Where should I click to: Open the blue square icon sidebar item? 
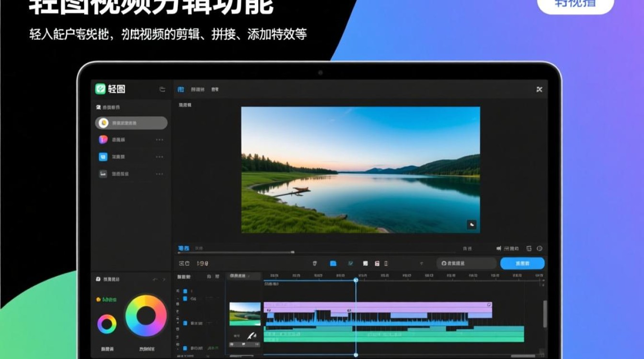(103, 157)
